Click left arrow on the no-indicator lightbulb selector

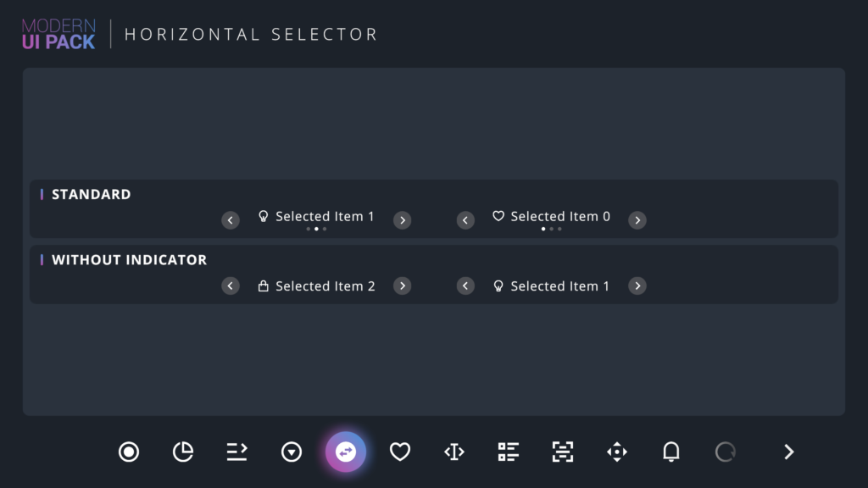465,286
